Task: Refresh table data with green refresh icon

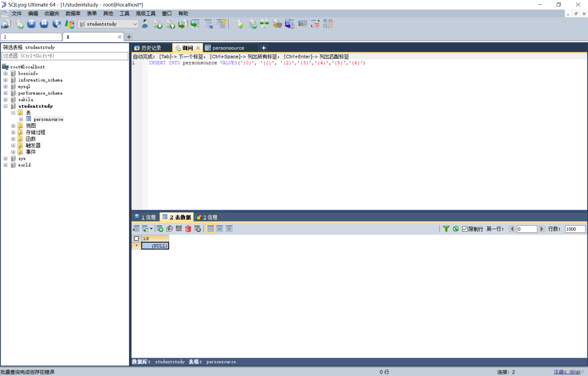Action: [x=456, y=229]
